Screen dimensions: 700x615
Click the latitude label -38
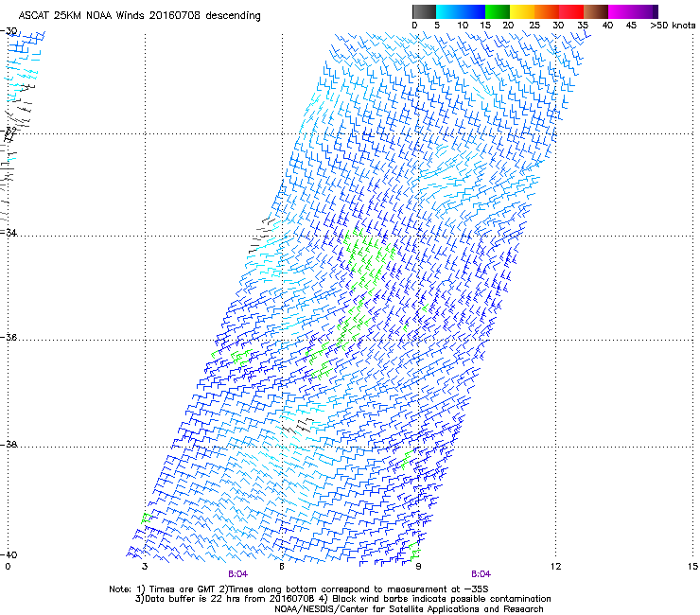point(9,445)
